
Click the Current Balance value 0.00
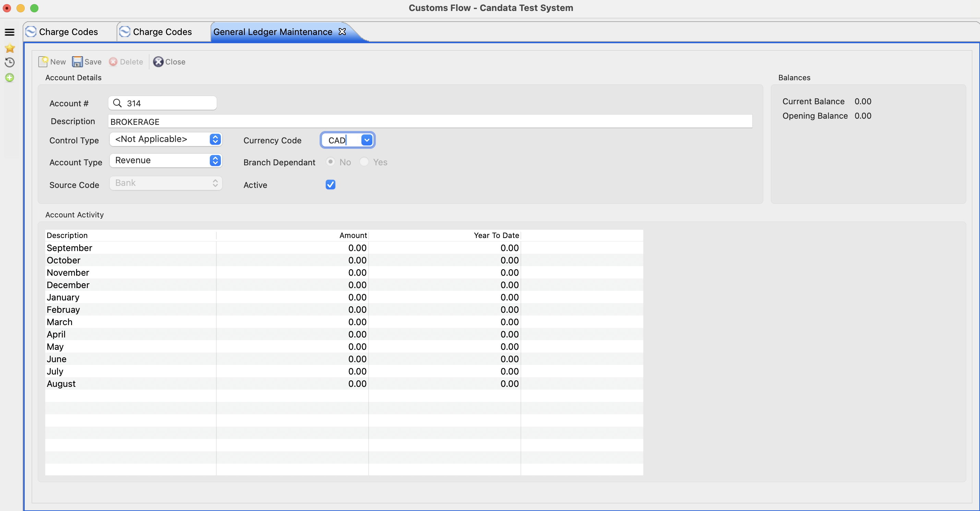(x=862, y=101)
